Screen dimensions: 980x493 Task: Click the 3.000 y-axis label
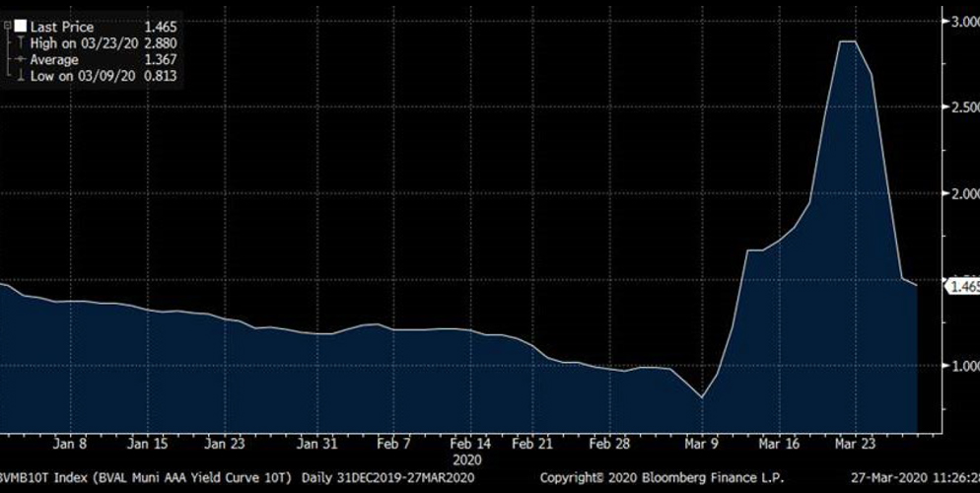click(x=965, y=22)
